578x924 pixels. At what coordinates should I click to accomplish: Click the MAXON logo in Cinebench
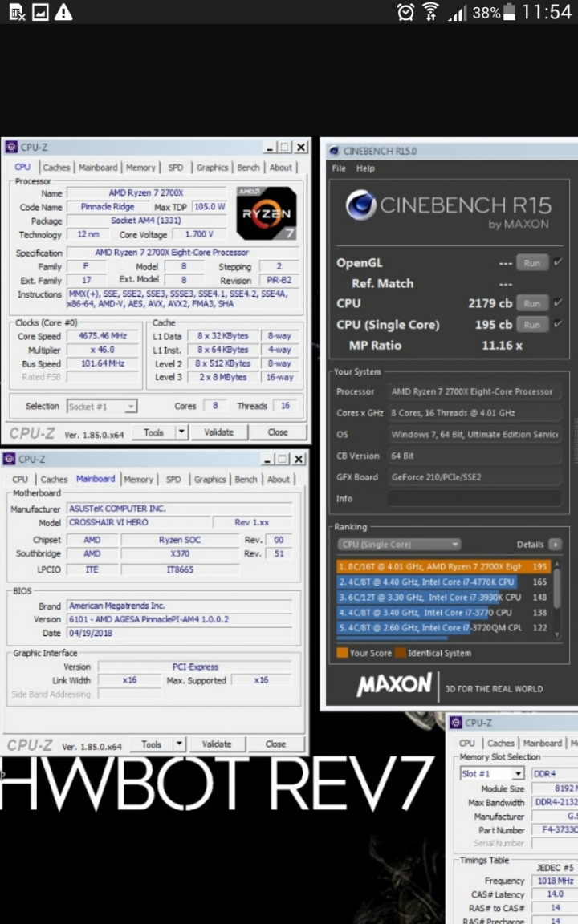(x=394, y=685)
